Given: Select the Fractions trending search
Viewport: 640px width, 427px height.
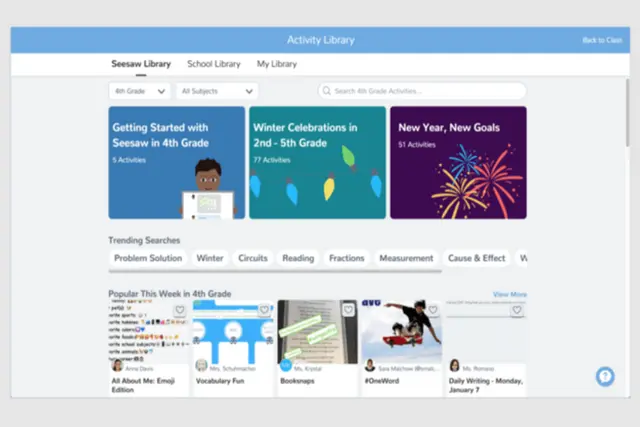Looking at the screenshot, I should click(347, 258).
